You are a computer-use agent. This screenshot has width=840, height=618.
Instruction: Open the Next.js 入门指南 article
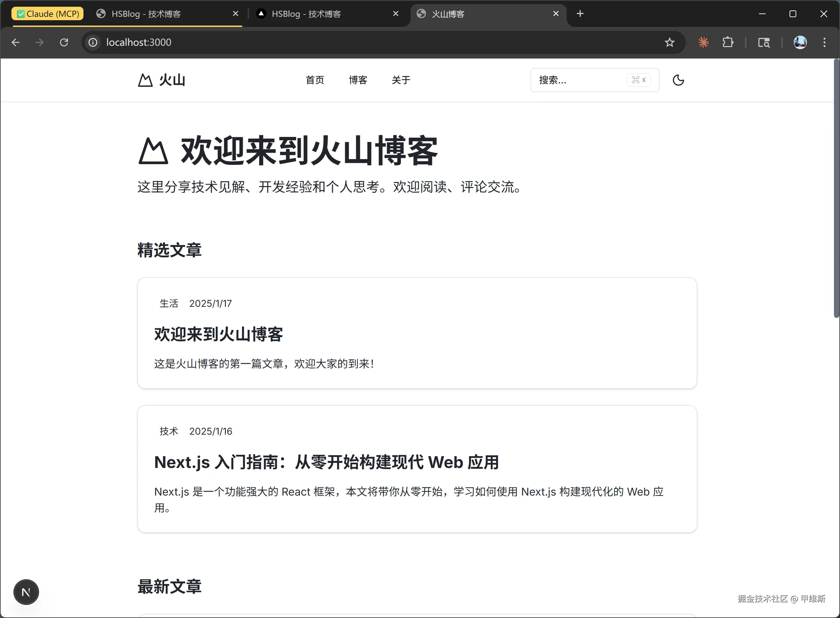pos(326,462)
